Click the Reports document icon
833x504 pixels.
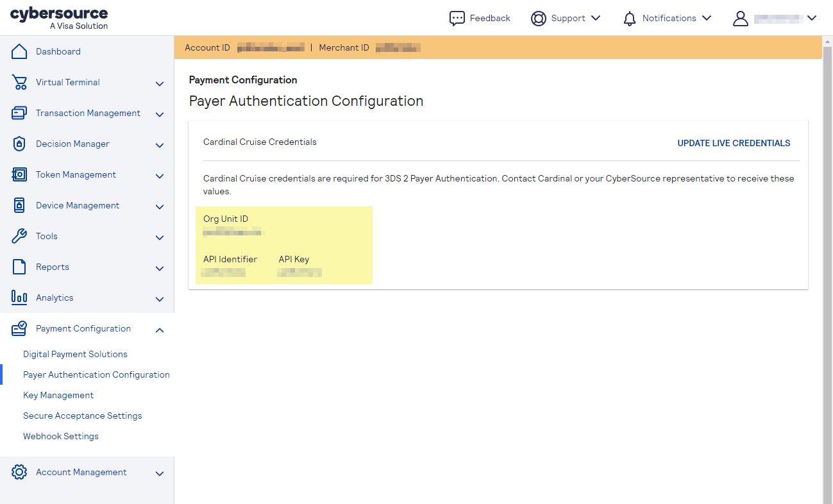point(19,267)
